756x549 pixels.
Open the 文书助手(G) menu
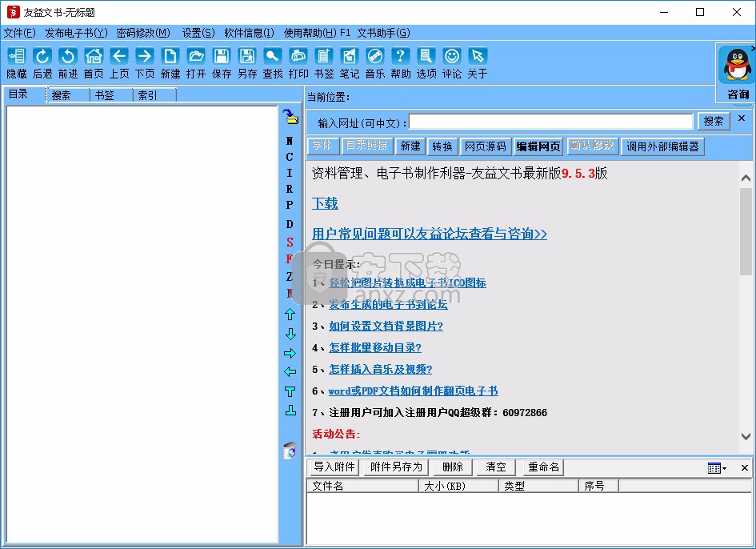[384, 33]
